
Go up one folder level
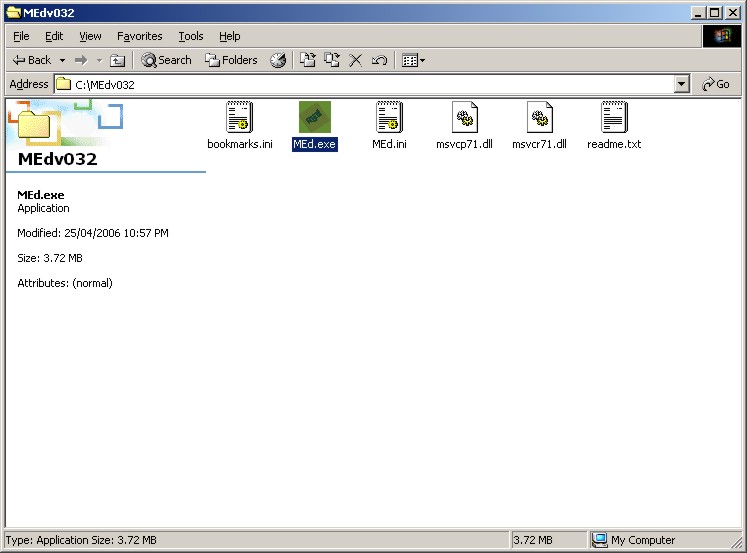[117, 60]
